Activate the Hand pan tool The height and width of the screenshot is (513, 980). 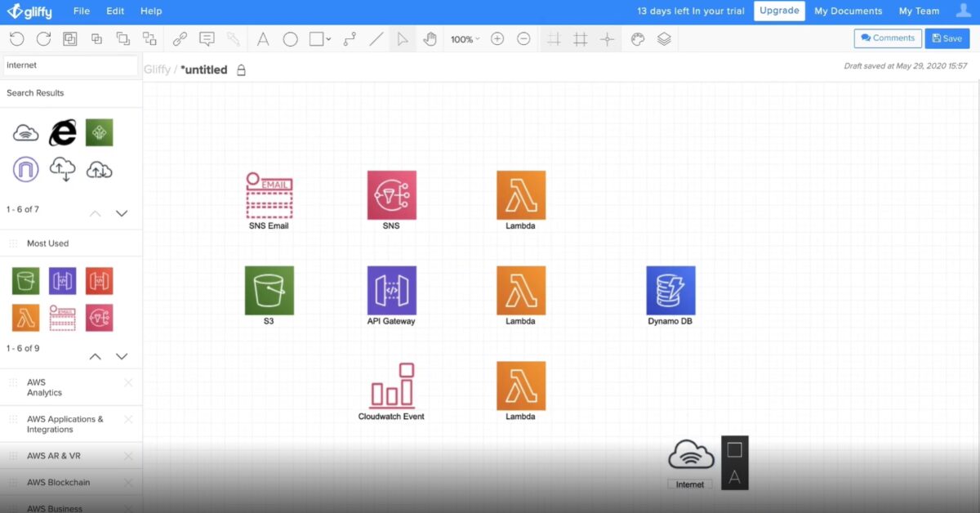(430, 38)
